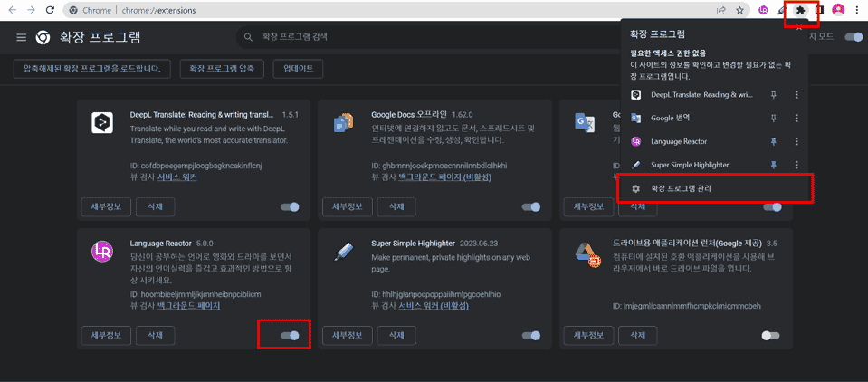Screen dimensions: 868x382
Task: Click 삭제 on the Language Reactor card
Action: point(156,336)
